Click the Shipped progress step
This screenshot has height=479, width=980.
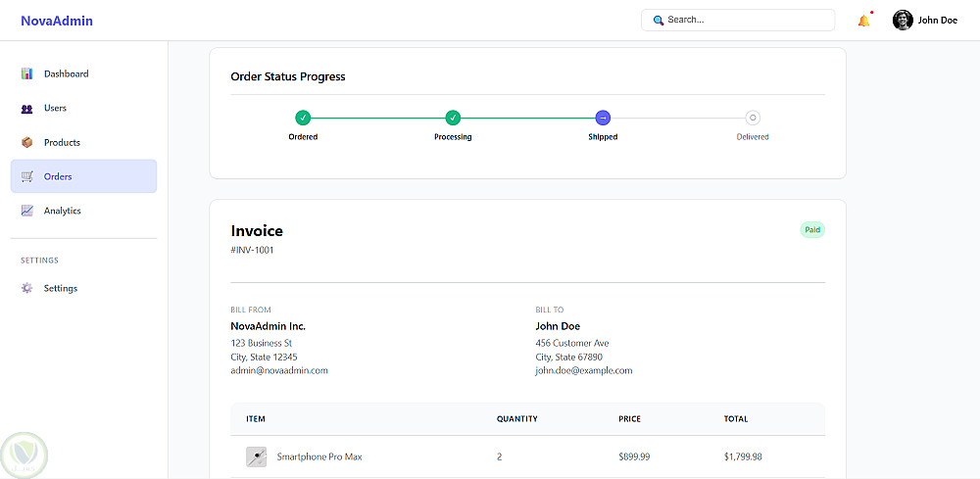coord(603,118)
